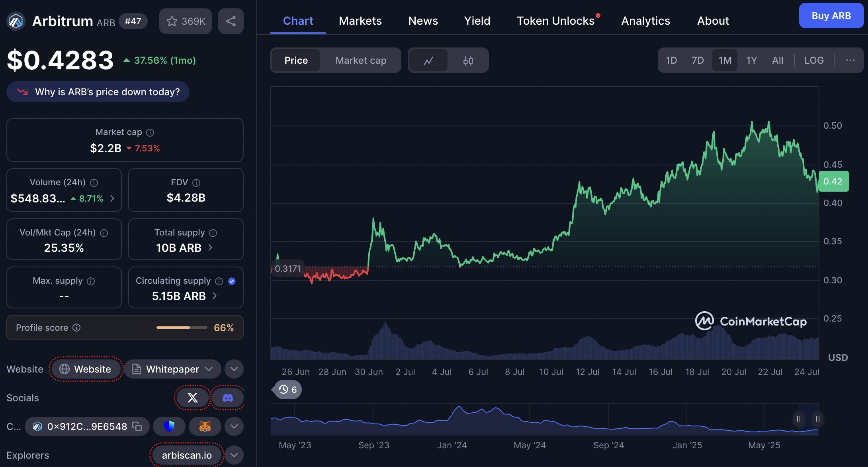The image size is (868, 467).
Task: Open the Discord social link
Action: click(x=227, y=398)
